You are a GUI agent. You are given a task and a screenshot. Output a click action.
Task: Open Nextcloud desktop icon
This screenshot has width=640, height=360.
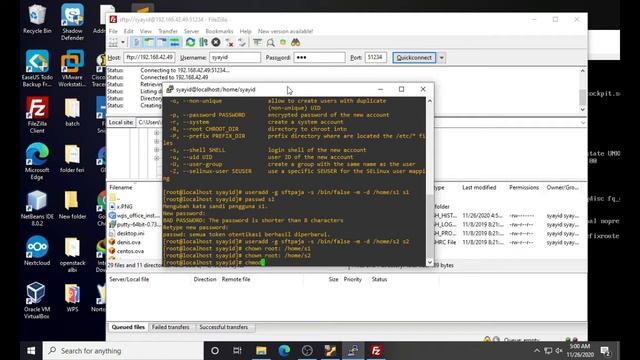point(37,251)
